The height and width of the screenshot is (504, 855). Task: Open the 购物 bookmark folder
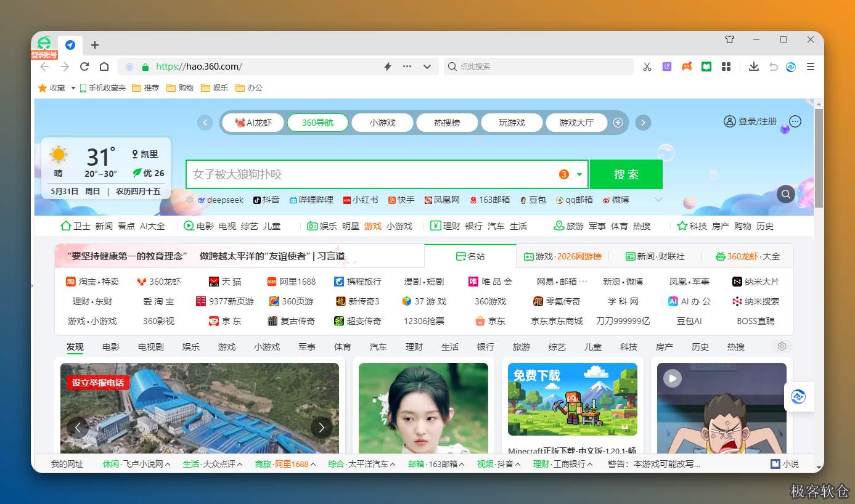tap(180, 88)
